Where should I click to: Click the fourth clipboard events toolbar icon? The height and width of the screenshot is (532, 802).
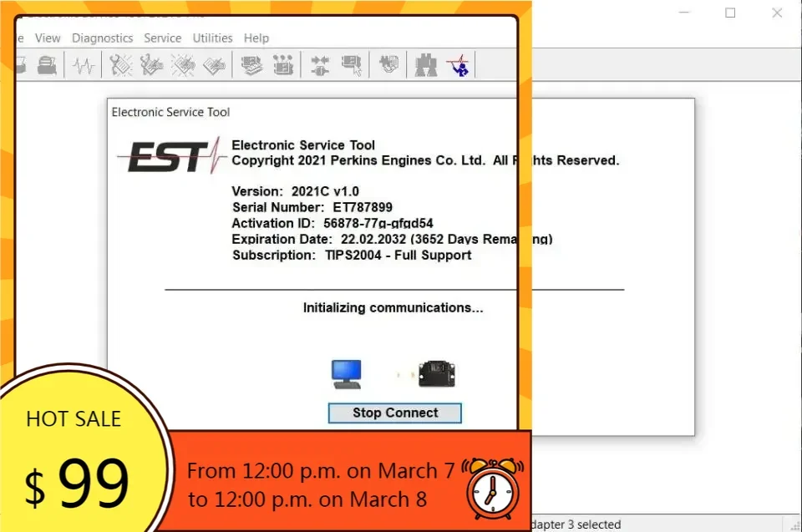pyautogui.click(x=215, y=65)
